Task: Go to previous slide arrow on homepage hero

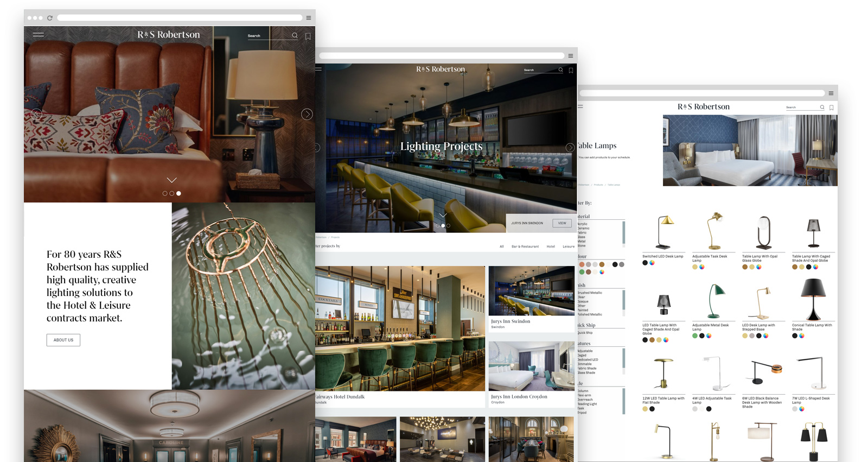Action: (36, 114)
